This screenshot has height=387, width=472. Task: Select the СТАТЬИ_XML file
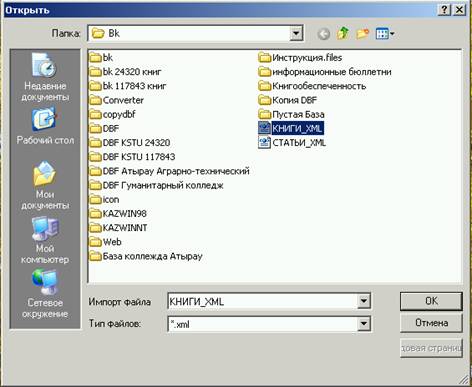(292, 143)
